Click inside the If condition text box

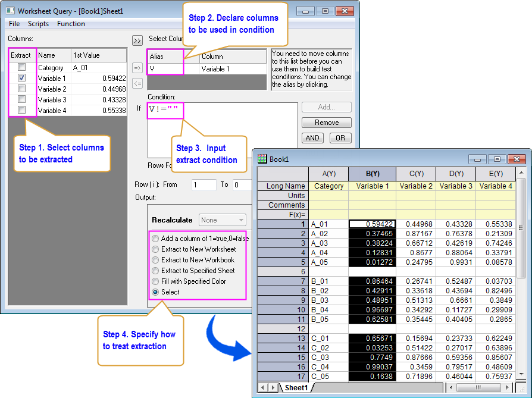[223, 130]
